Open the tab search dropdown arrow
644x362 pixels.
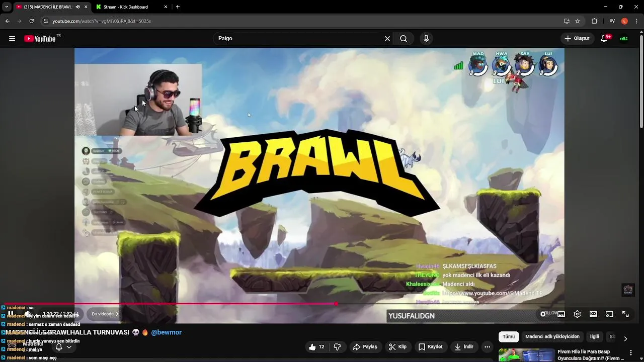pyautogui.click(x=7, y=7)
